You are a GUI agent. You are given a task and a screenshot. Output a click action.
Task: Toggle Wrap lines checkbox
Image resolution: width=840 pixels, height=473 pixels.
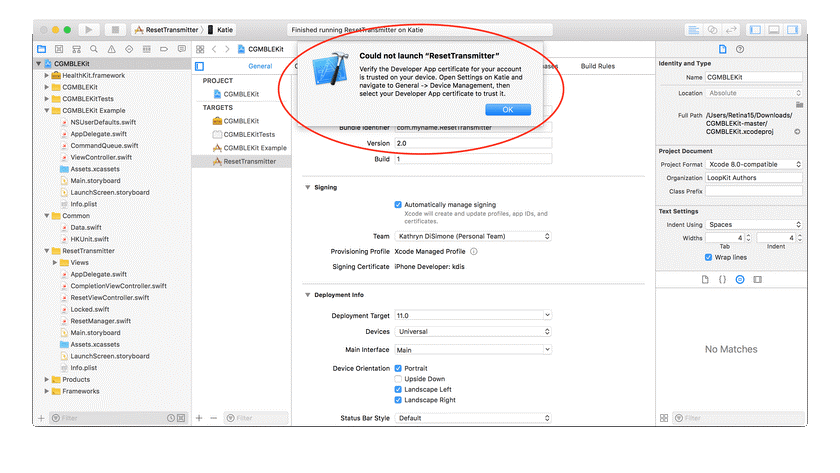[x=708, y=258]
